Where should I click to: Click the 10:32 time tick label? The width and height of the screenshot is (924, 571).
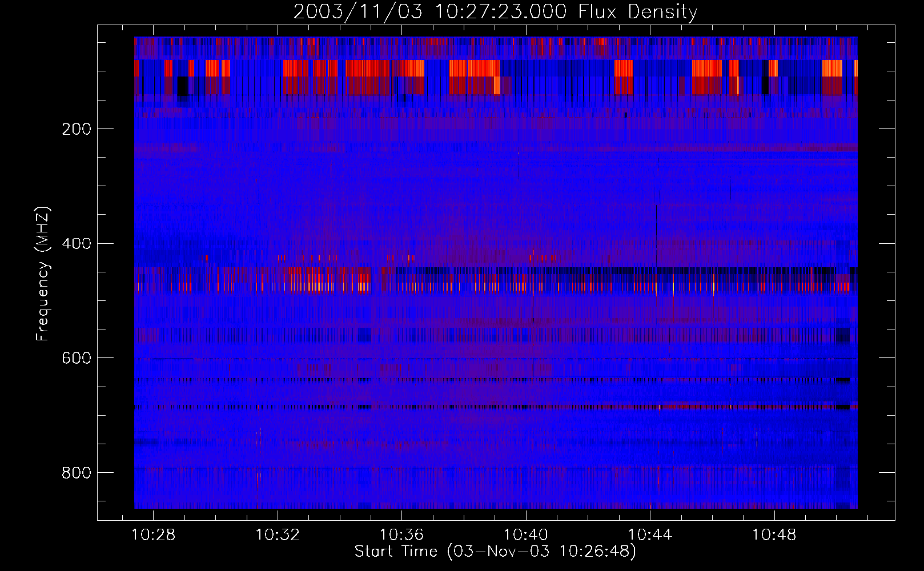(278, 535)
